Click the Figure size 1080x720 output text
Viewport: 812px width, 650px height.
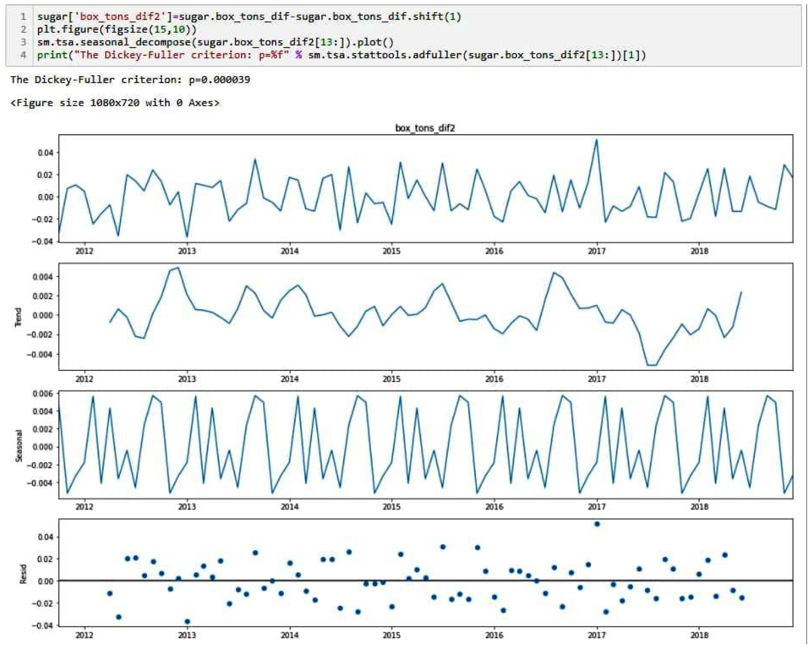114,103
